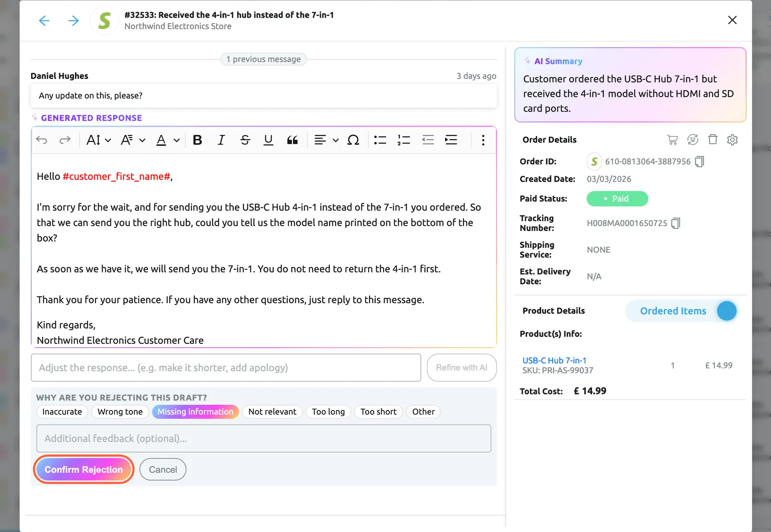
Task: Select Wrong tone rejection reason
Action: (x=120, y=412)
